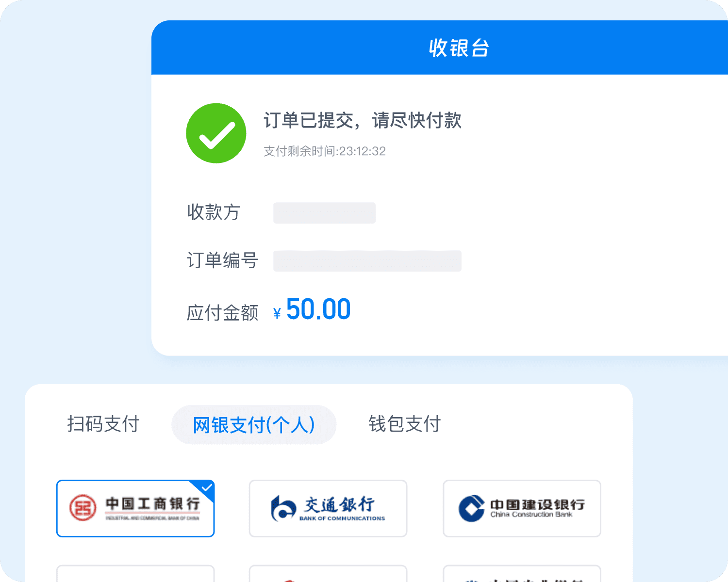
Task: Select the partially visible bank card below 交通银行
Action: [328, 574]
